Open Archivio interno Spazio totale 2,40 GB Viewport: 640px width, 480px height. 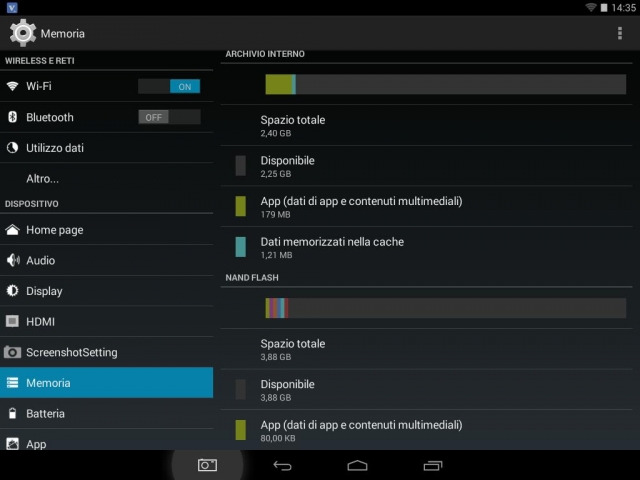pyautogui.click(x=427, y=126)
